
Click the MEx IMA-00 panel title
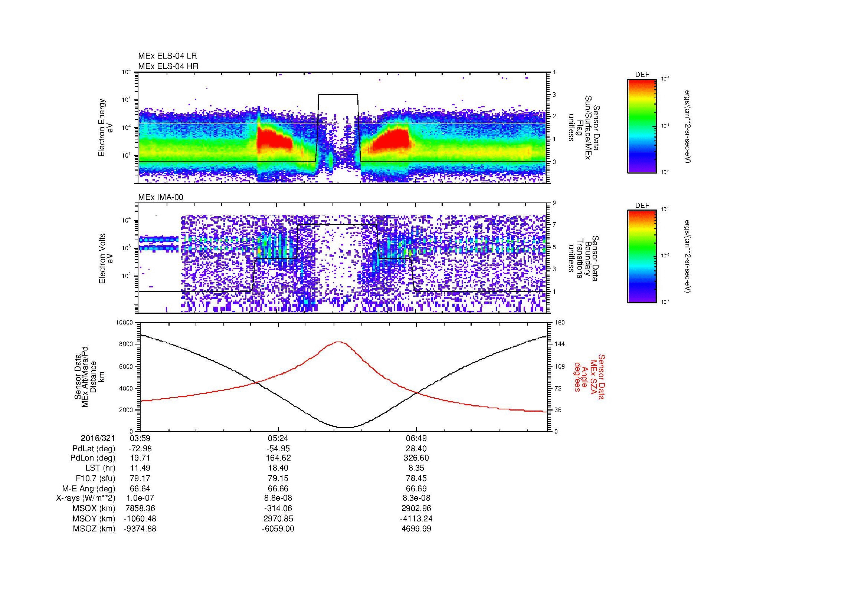(161, 197)
